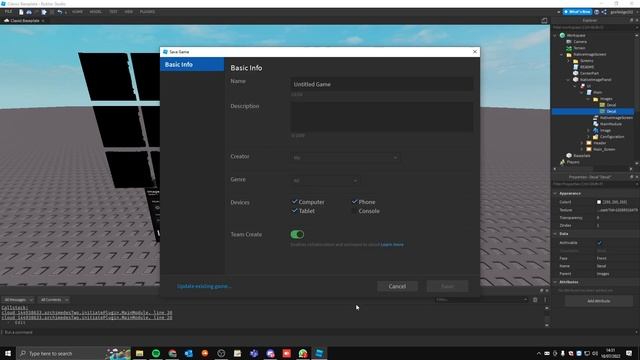Click the Update existing game link
640x360 pixels.
coord(204,286)
